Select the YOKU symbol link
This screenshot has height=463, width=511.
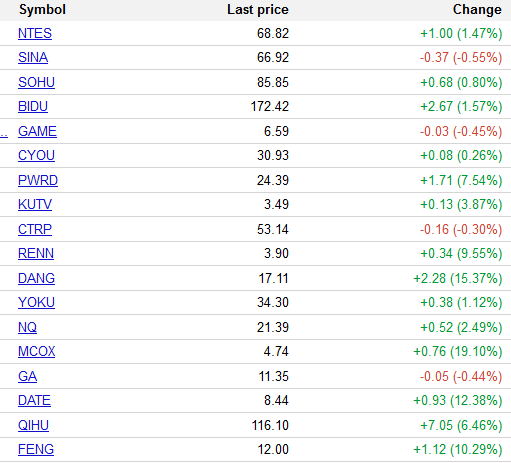[36, 303]
